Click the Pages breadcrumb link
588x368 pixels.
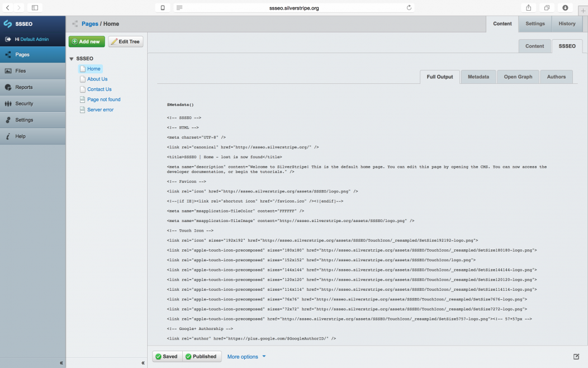coord(90,23)
